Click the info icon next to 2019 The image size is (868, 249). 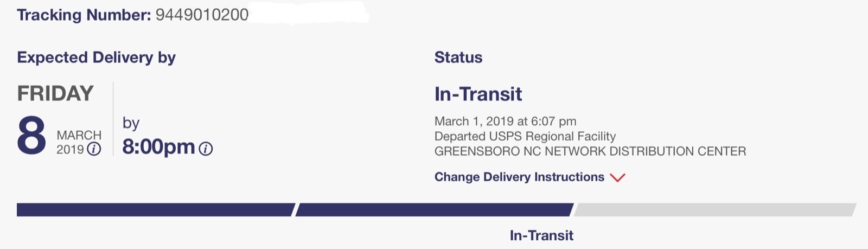pos(94,149)
